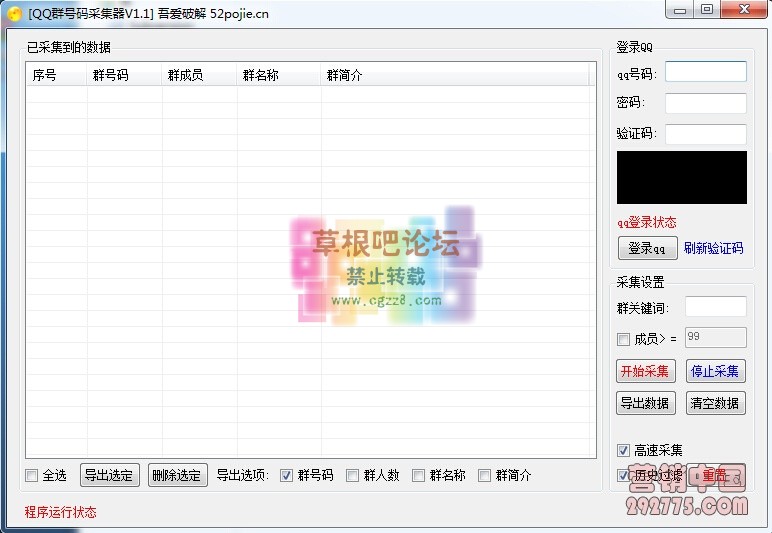Focus the 验证码 captcha input field

(706, 134)
